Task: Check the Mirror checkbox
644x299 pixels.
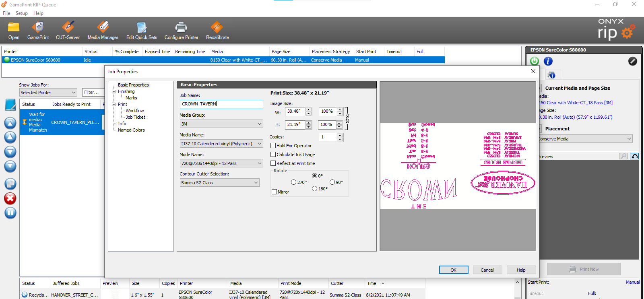Action: (275, 192)
